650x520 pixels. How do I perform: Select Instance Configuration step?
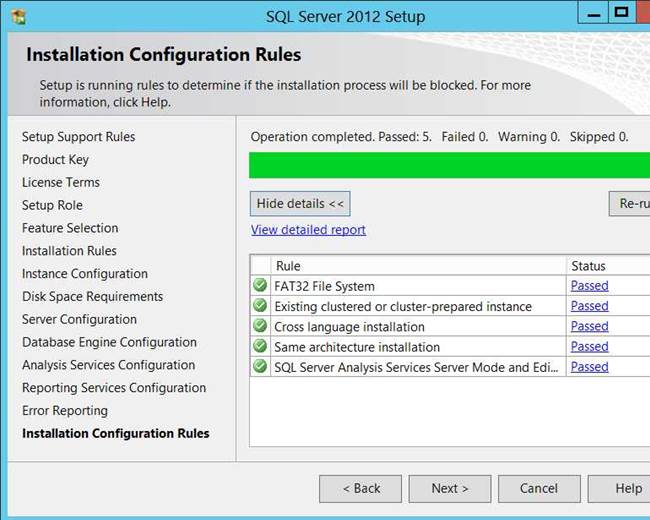tap(85, 274)
